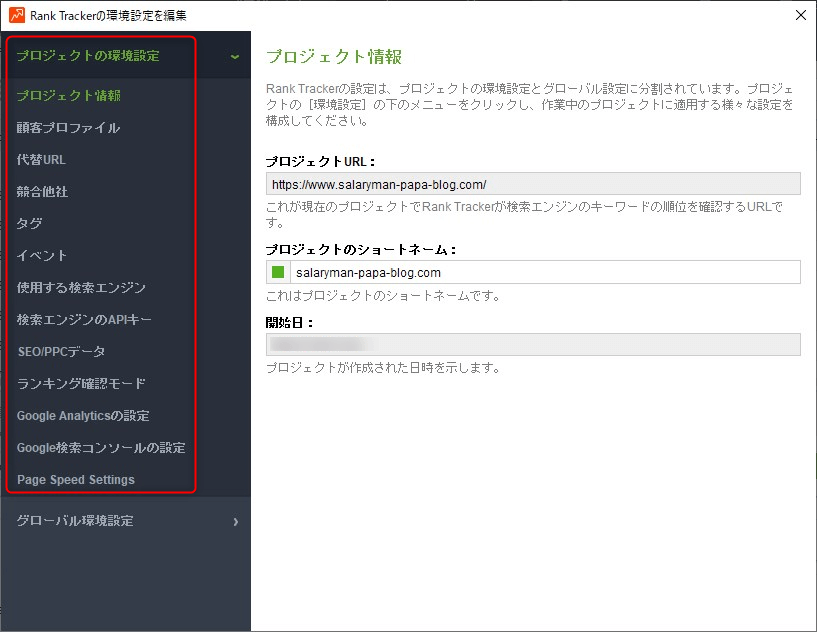The height and width of the screenshot is (632, 817).
Task: Pick the green project color swatch
Action: coord(278,272)
